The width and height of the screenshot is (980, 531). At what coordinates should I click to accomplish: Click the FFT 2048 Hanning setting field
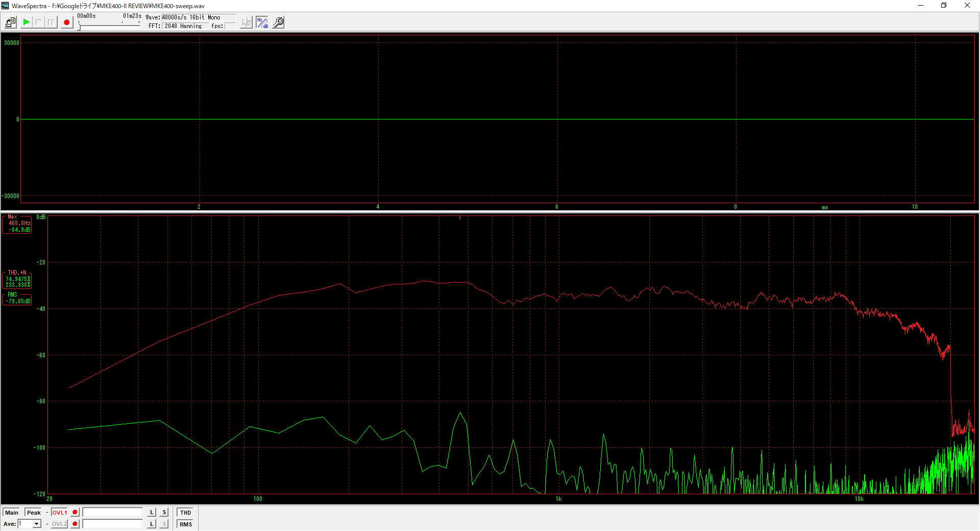184,26
